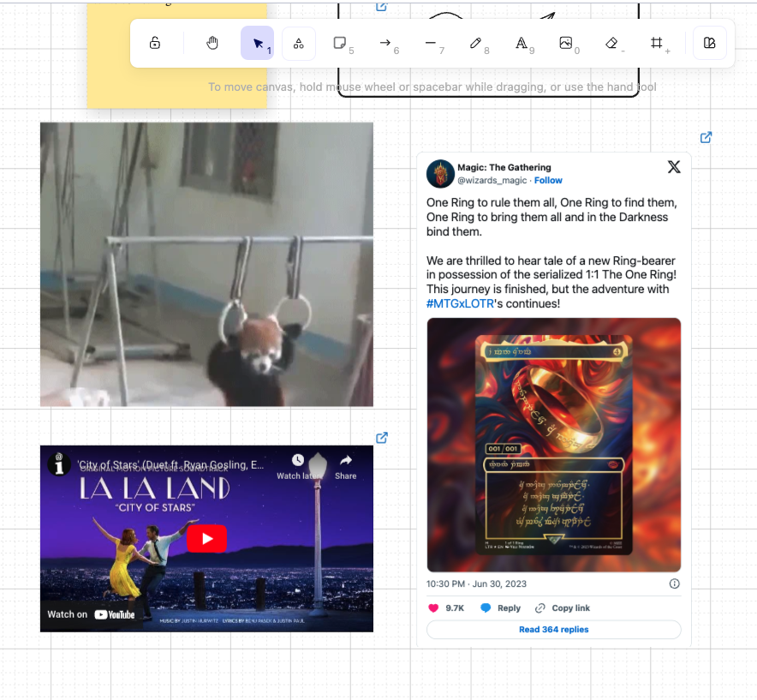Open the tweet embed's external link icon

(x=706, y=138)
